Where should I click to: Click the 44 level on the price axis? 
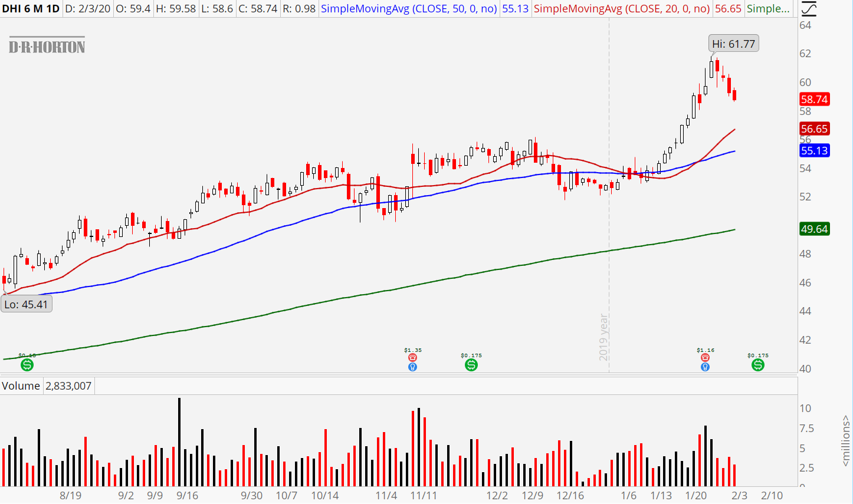[x=805, y=311]
